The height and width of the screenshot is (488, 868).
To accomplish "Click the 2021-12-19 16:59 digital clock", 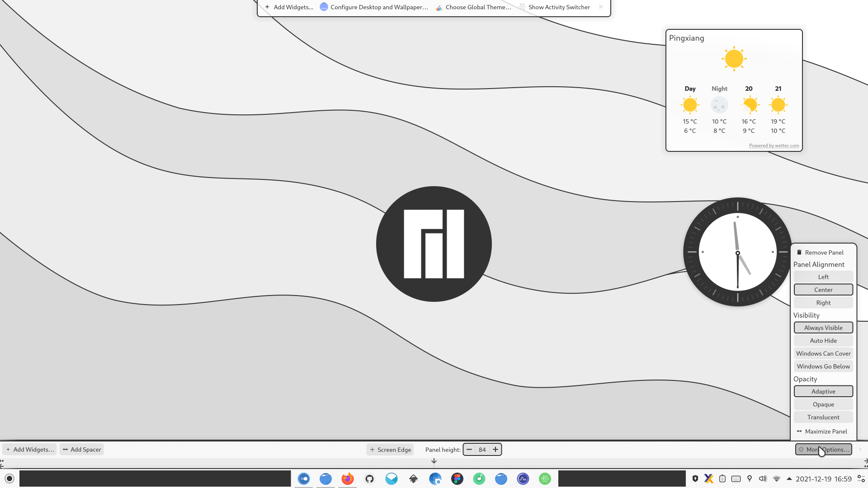I will (x=824, y=479).
